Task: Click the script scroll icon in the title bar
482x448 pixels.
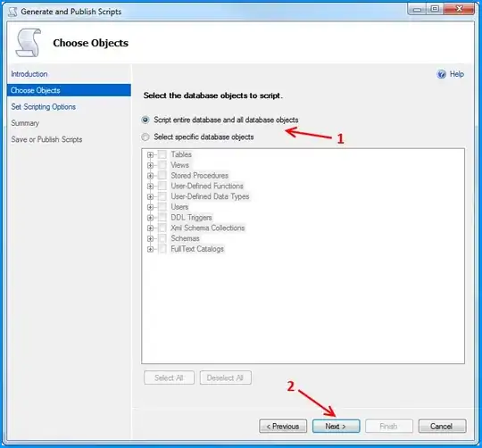Action: coord(12,12)
